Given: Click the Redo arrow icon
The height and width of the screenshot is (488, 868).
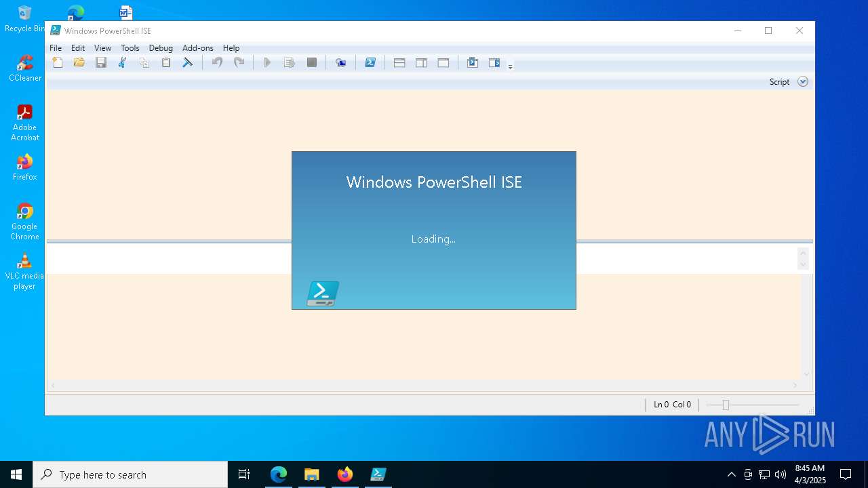Looking at the screenshot, I should pyautogui.click(x=239, y=63).
